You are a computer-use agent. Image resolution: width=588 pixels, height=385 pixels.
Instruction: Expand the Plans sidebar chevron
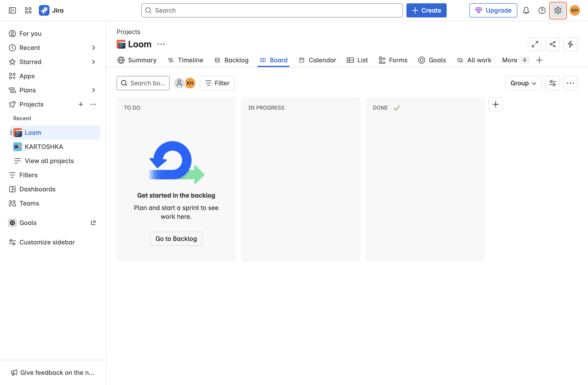(x=93, y=90)
